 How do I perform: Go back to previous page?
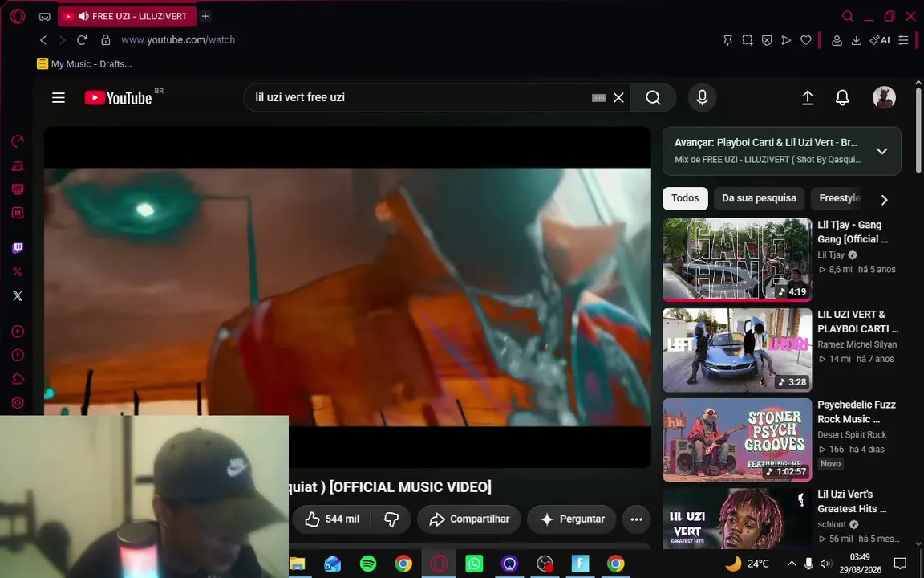tap(43, 40)
